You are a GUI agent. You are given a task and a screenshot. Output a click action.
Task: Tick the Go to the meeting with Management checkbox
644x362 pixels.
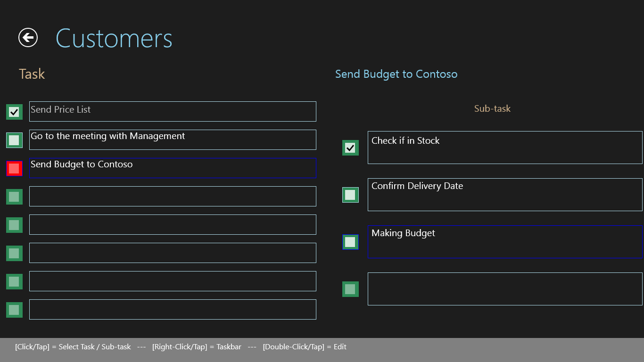[14, 140]
